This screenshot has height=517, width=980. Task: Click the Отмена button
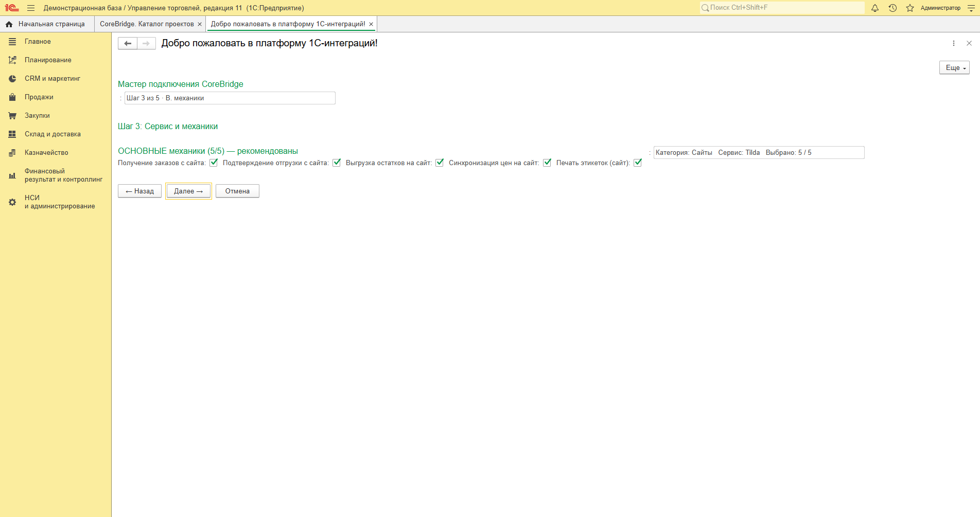pyautogui.click(x=237, y=191)
